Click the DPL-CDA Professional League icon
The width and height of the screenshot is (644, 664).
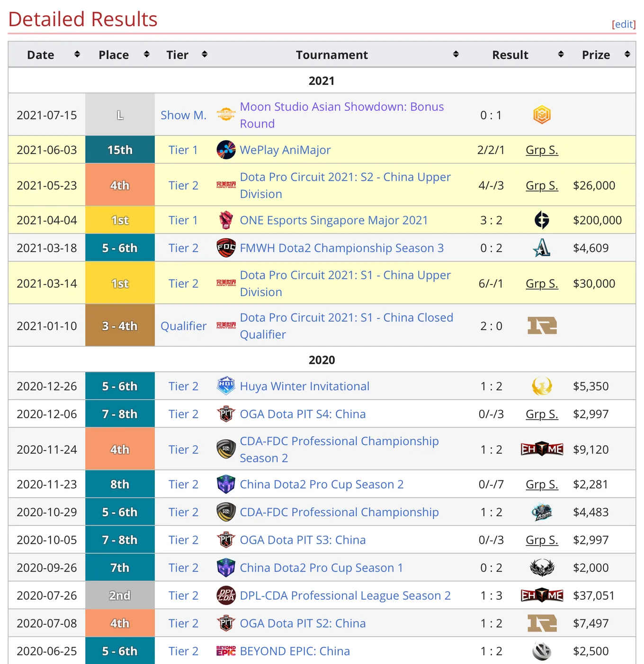click(x=226, y=595)
